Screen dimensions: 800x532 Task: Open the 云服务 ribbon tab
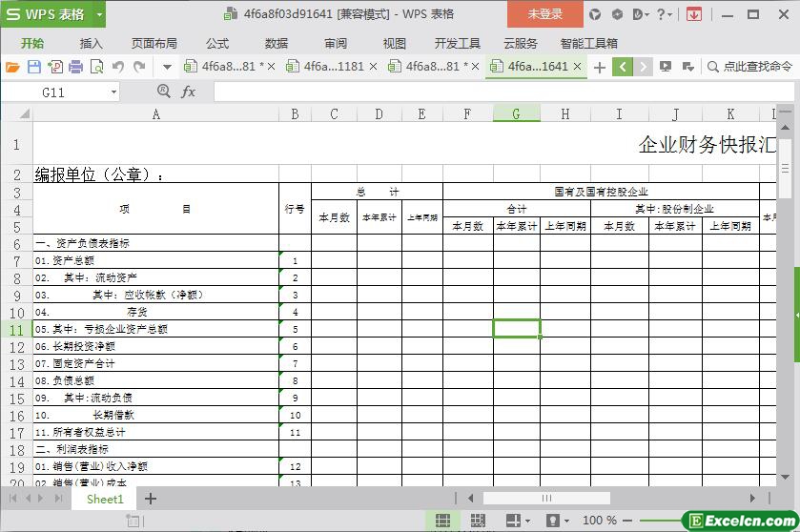coord(521,43)
